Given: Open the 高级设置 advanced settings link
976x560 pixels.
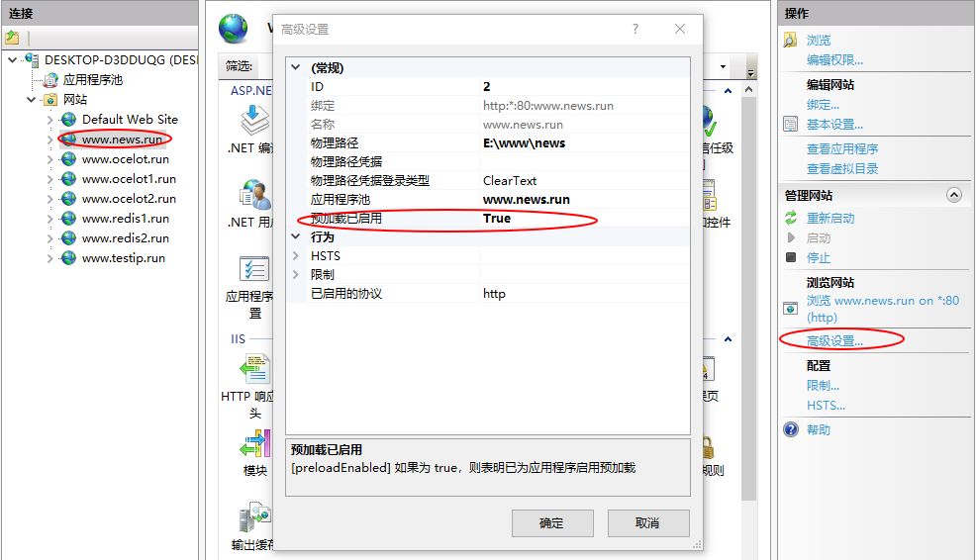Looking at the screenshot, I should pyautogui.click(x=834, y=341).
